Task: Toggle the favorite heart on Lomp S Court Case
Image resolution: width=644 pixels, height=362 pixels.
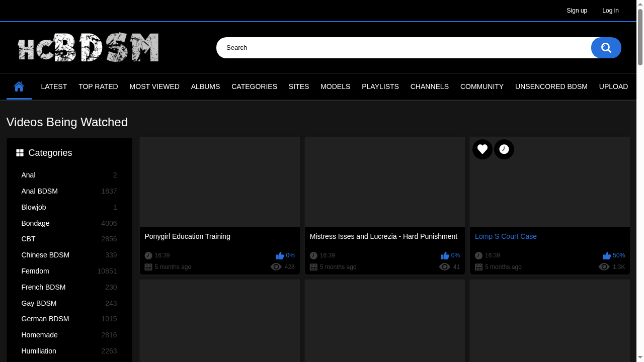Action: click(x=482, y=149)
